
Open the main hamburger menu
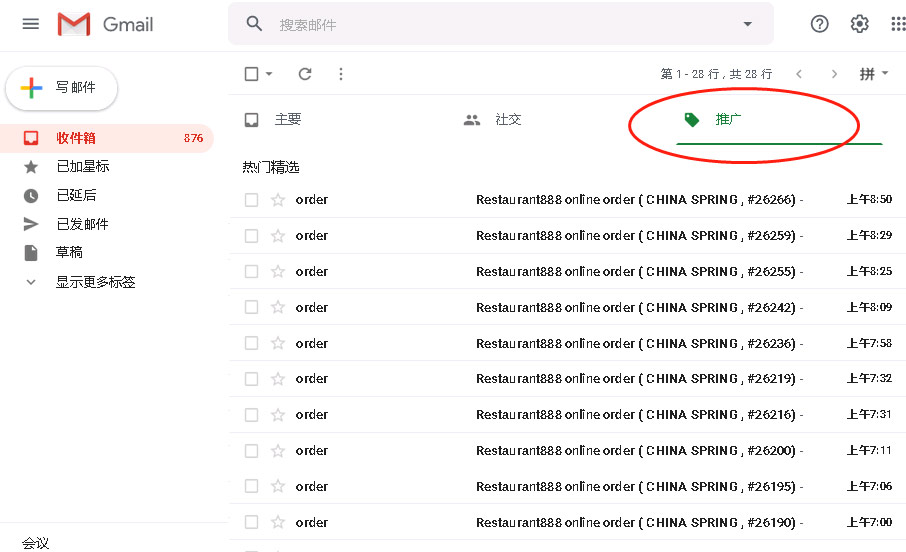(30, 24)
